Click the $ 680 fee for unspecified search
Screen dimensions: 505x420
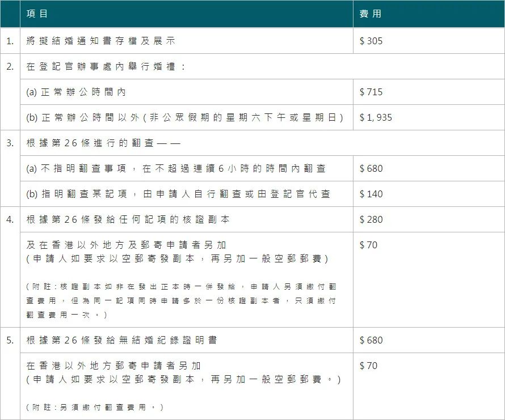371,168
